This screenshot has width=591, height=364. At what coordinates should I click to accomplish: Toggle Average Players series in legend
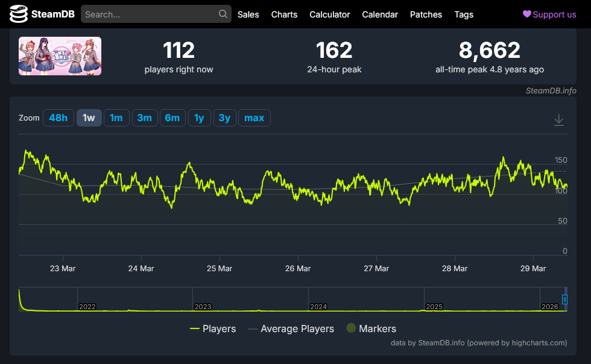tap(291, 328)
